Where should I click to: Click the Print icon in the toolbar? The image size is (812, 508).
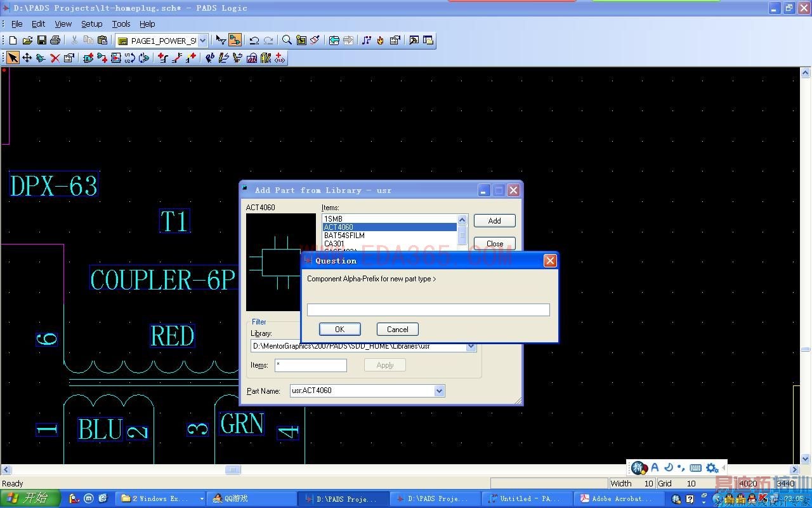(x=55, y=40)
